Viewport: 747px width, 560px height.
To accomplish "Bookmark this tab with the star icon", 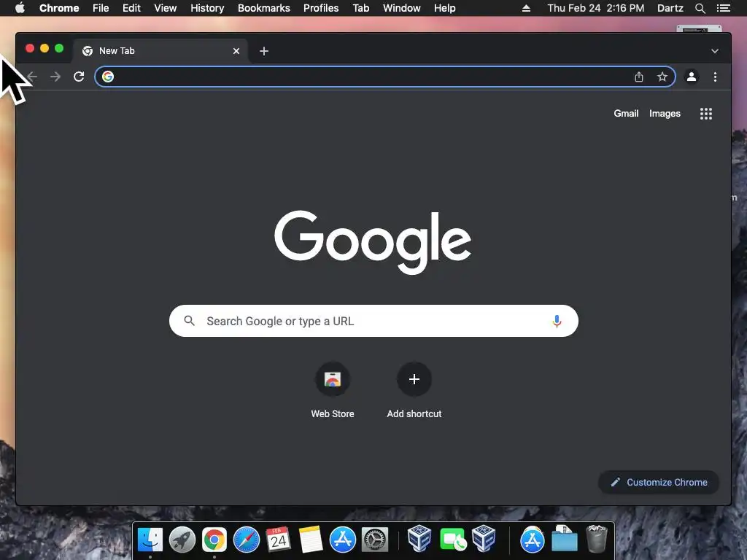I will [x=662, y=77].
